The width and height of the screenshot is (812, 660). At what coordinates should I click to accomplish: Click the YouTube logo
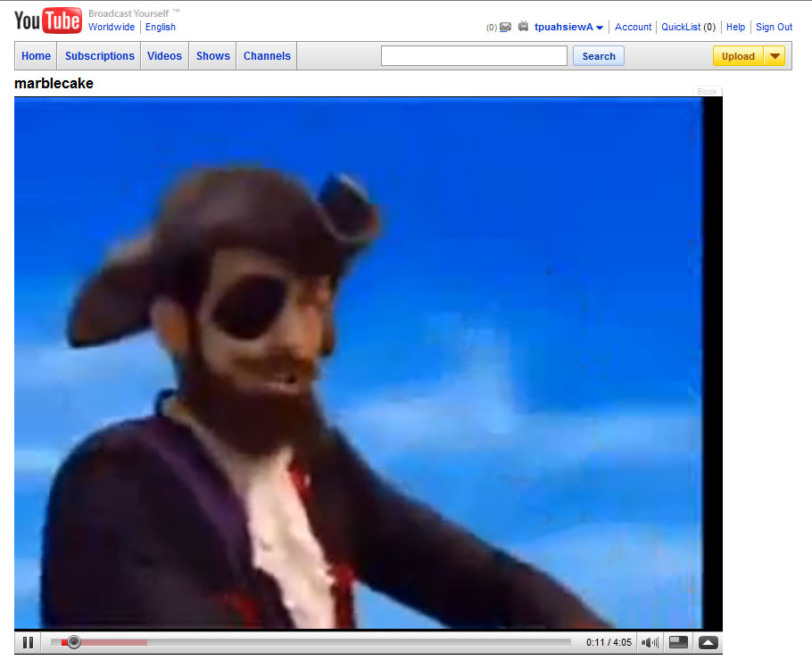point(48,20)
